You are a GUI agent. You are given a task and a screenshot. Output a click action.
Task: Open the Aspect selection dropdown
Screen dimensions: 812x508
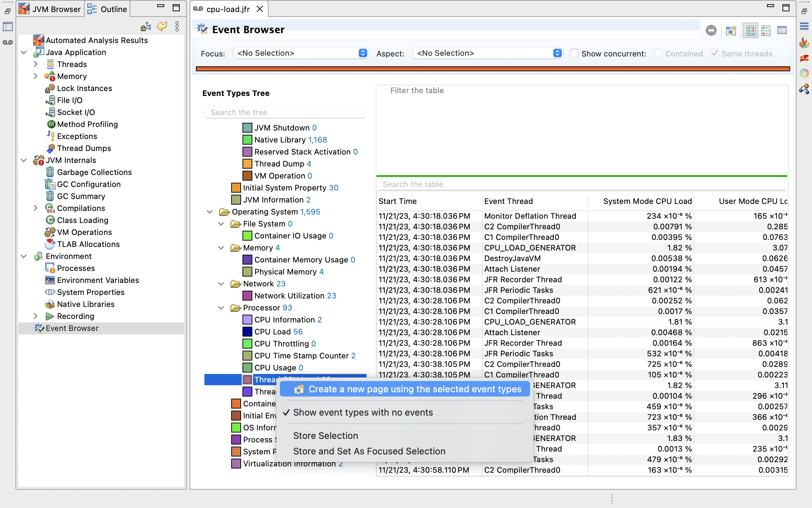tap(487, 53)
